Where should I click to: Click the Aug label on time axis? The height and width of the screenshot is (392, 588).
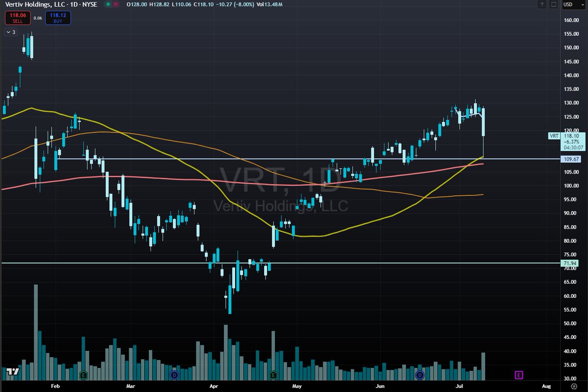(547, 387)
